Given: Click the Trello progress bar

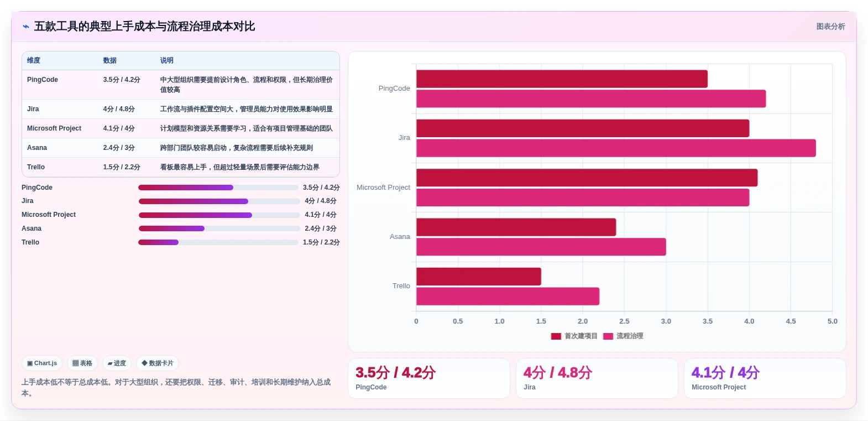Looking at the screenshot, I should click(x=218, y=242).
